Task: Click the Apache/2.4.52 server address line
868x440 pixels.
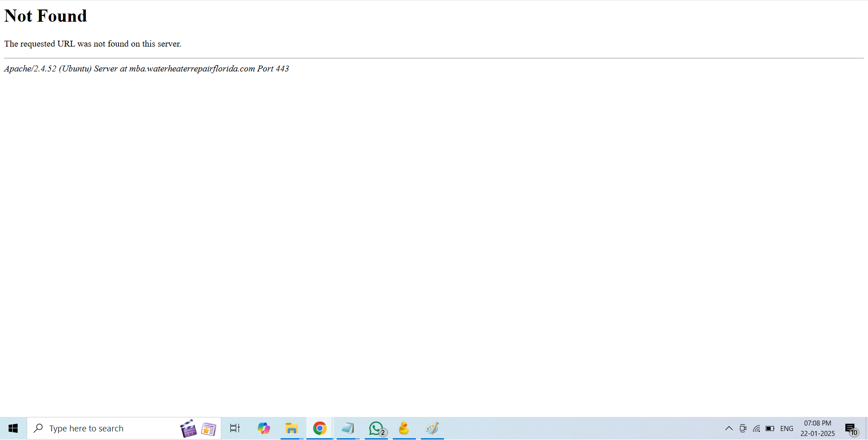Action: tap(147, 69)
